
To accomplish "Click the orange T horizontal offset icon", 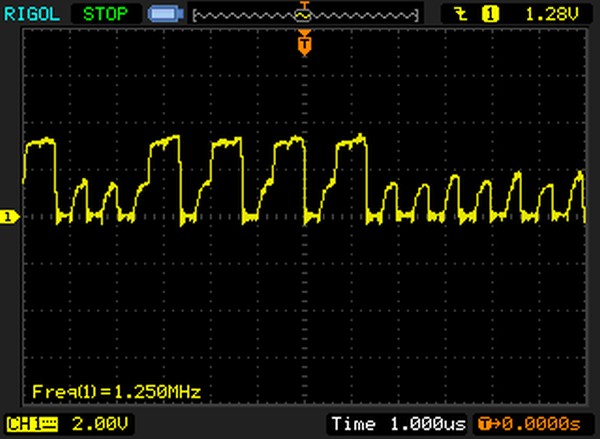I will coord(485,424).
